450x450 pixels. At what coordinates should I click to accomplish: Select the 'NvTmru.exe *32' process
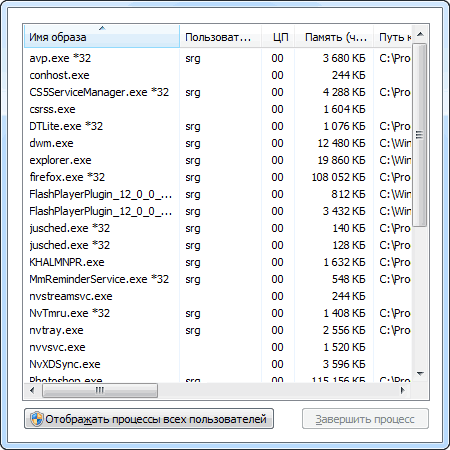point(218,313)
